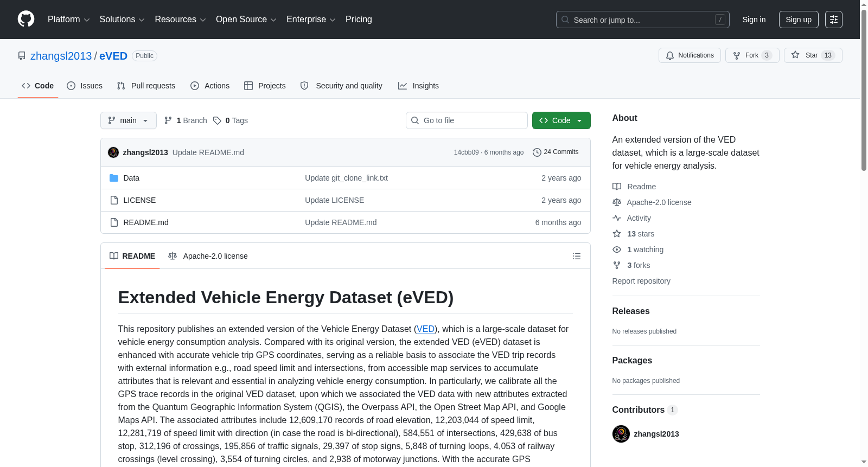This screenshot has height=467, width=868.
Task: Click the zhangsl2013 contributor name
Action: (656, 434)
